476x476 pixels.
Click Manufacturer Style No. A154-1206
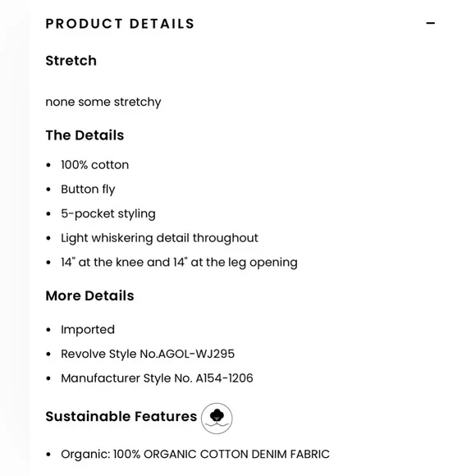point(157,378)
